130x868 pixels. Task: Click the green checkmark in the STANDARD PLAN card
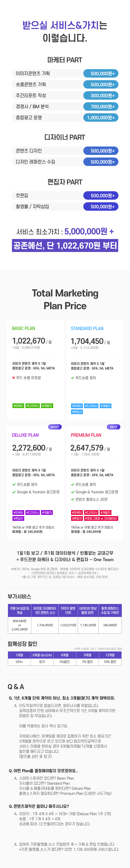(x=72, y=378)
